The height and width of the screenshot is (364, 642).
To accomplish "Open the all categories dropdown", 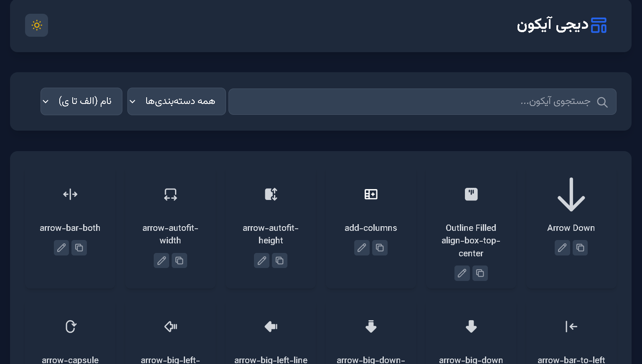I will point(176,101).
